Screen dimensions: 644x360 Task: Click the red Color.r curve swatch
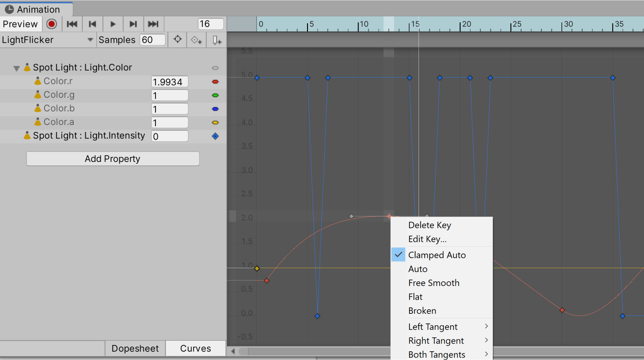[215, 82]
